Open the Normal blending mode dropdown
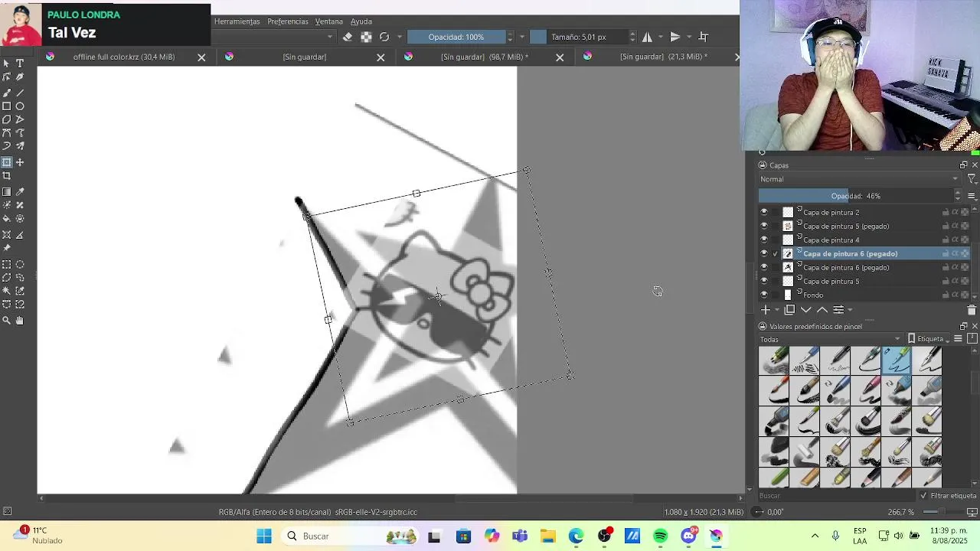 [x=859, y=179]
